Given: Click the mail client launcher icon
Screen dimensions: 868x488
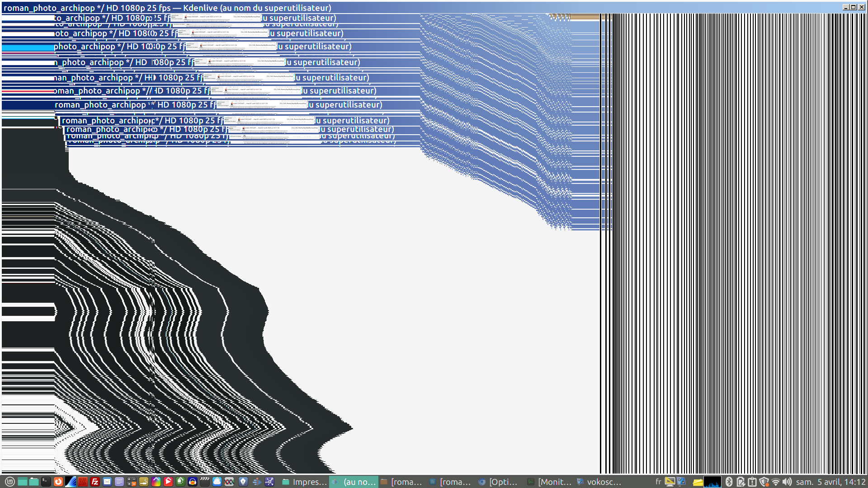Looking at the screenshot, I should click(x=107, y=482).
